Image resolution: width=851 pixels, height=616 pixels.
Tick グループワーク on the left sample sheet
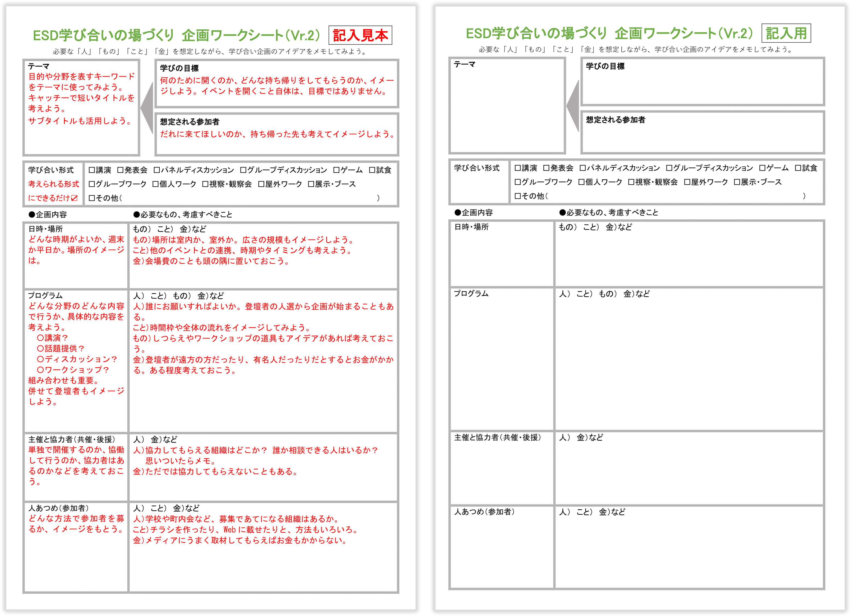(x=92, y=184)
